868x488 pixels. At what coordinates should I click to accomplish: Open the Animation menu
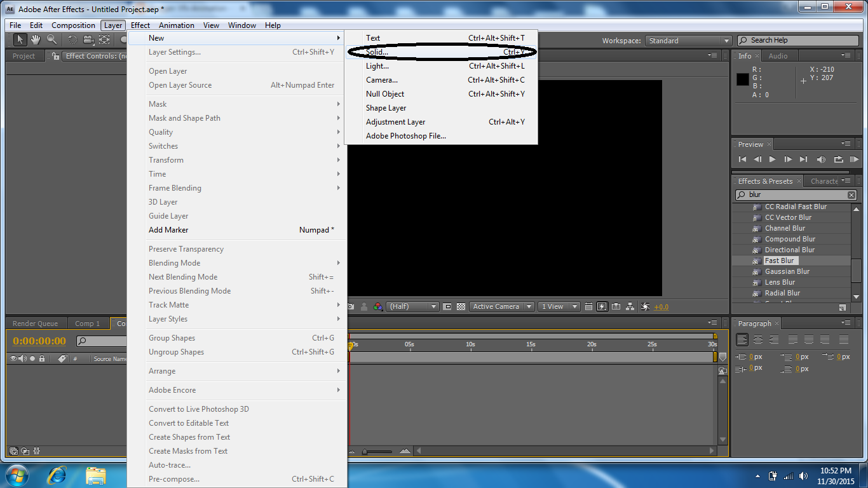tap(177, 25)
